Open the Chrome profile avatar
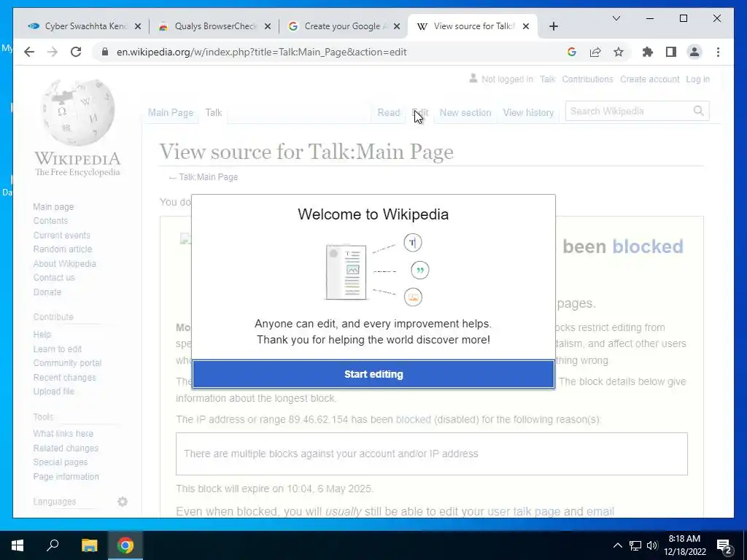The width and height of the screenshot is (747, 560). tap(694, 52)
